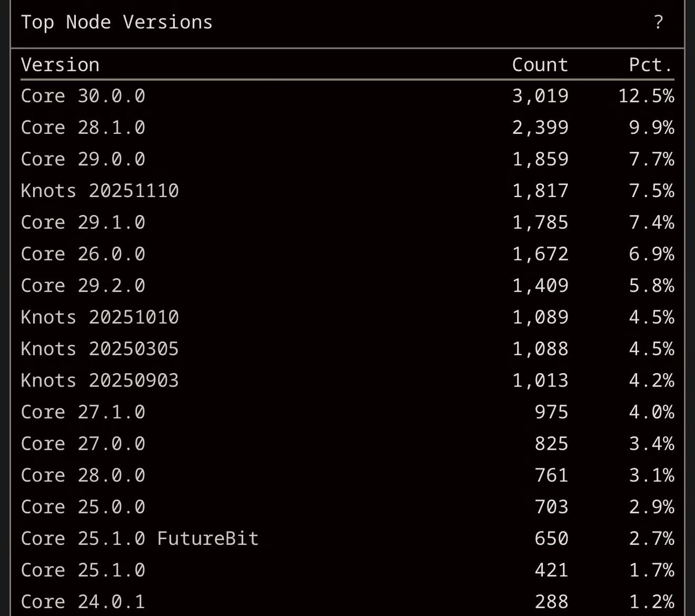Screen dimensions: 695x616
Task: Click the count 1,859
Action: [540, 159]
